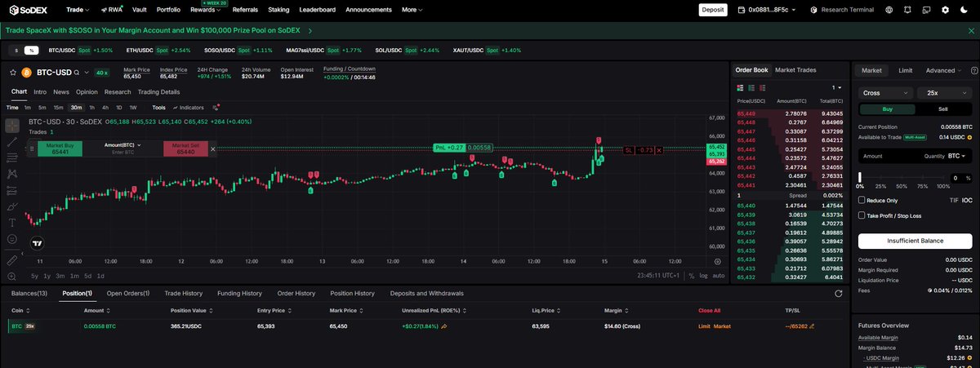Refresh the positions panel
Image resolution: width=980 pixels, height=368 pixels.
(839, 293)
